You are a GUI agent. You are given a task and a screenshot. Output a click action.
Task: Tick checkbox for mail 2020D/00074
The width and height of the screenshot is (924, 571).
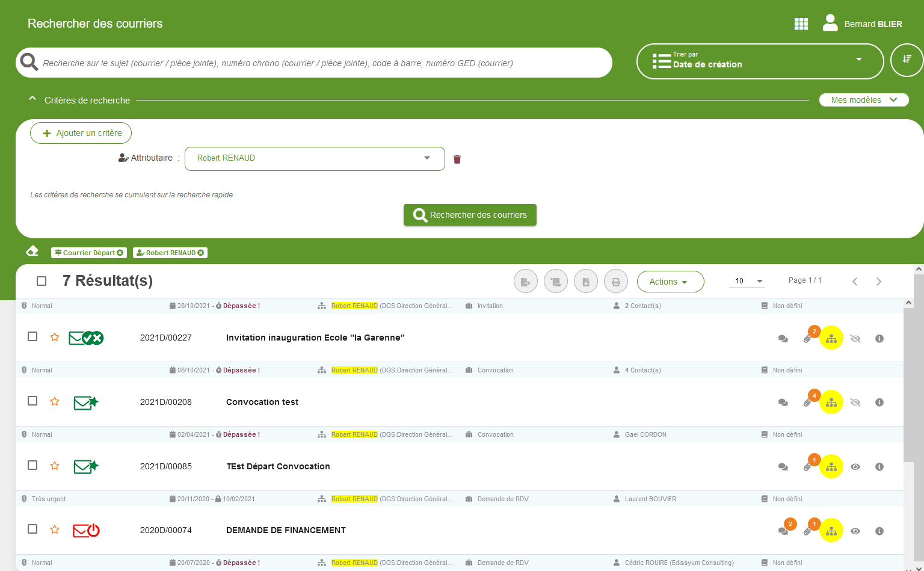coord(33,529)
